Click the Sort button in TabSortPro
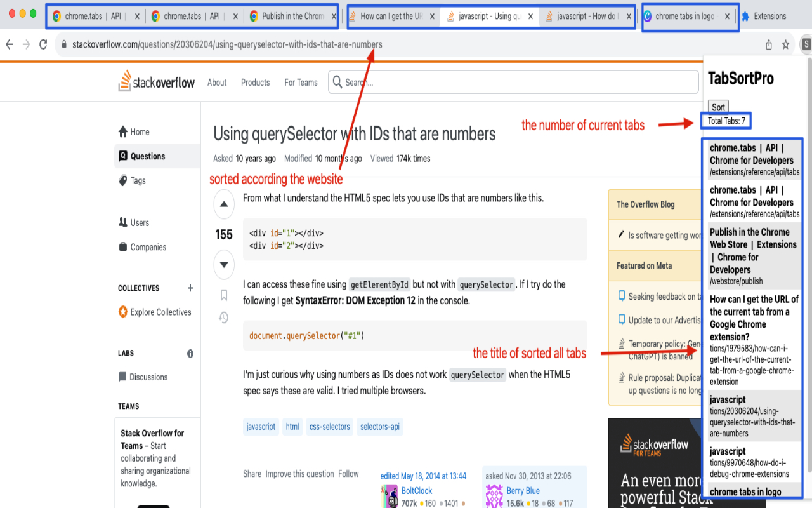Screen dimensions: 812x508 pos(717,107)
